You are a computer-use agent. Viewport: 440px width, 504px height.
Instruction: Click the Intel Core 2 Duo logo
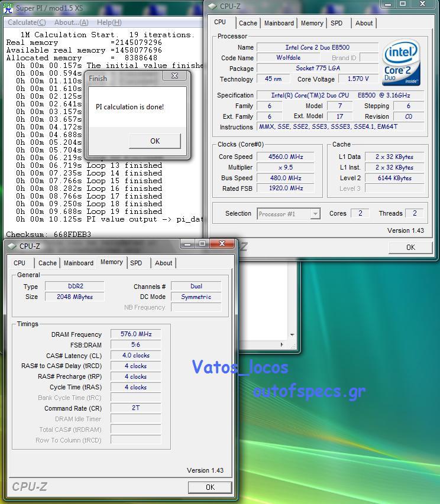tap(401, 63)
